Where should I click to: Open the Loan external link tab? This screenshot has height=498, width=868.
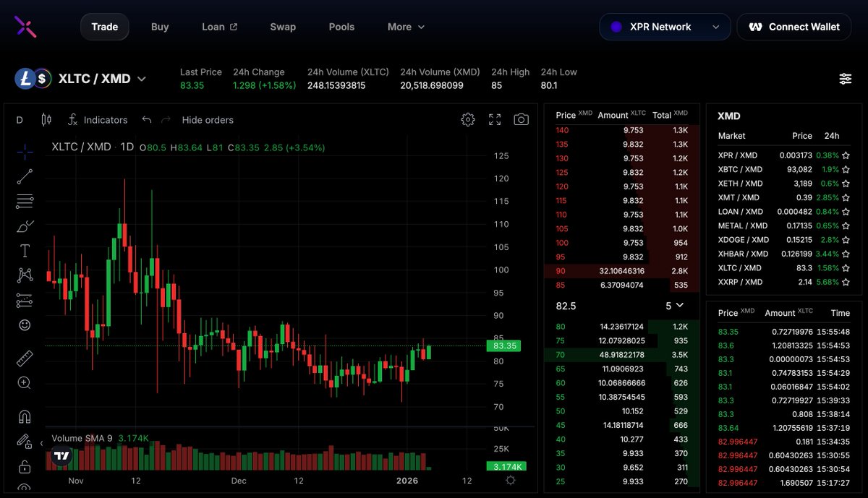(x=219, y=27)
